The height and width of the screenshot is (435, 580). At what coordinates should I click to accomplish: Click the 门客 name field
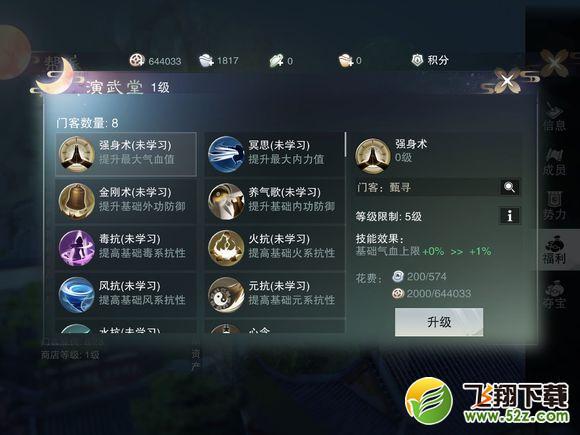pos(426,187)
